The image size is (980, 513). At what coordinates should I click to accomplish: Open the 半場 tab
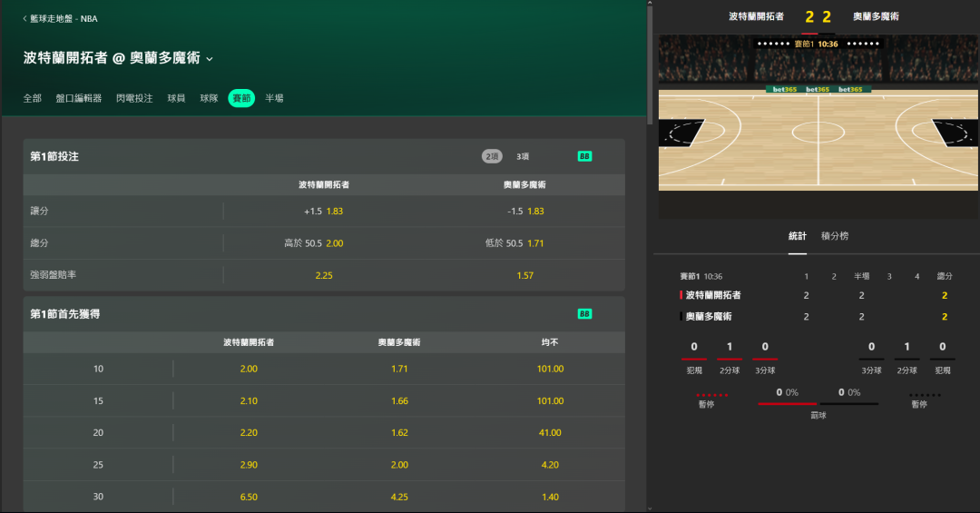click(274, 98)
